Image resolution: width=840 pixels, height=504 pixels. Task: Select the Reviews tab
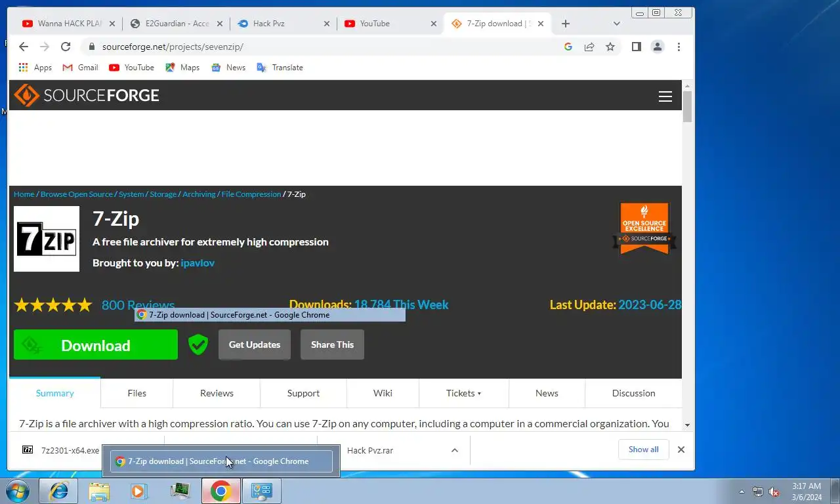217,393
